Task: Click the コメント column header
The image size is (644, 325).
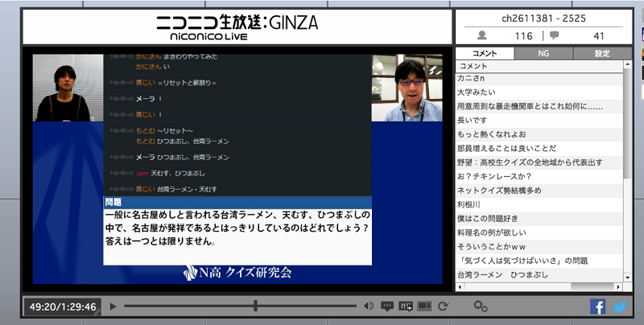Action: point(539,66)
